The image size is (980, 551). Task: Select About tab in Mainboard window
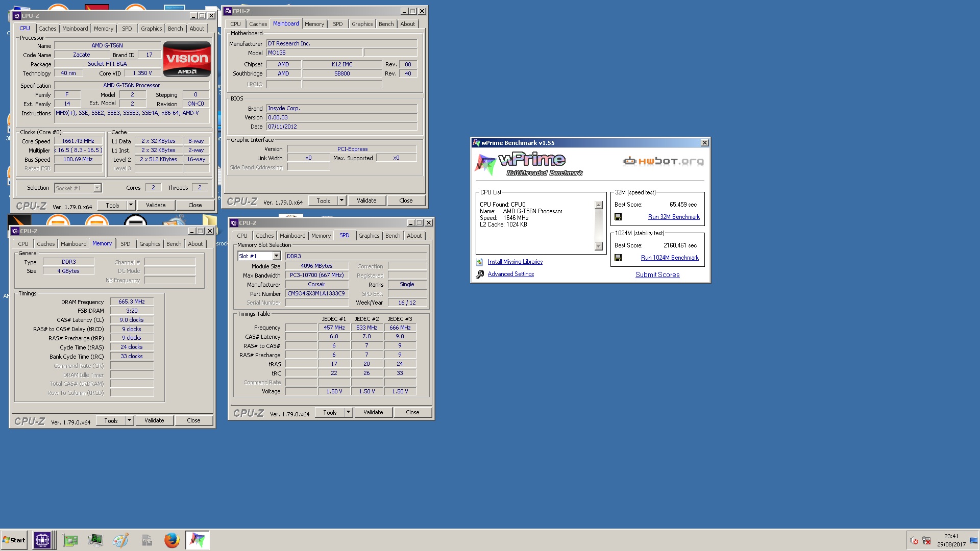click(407, 24)
